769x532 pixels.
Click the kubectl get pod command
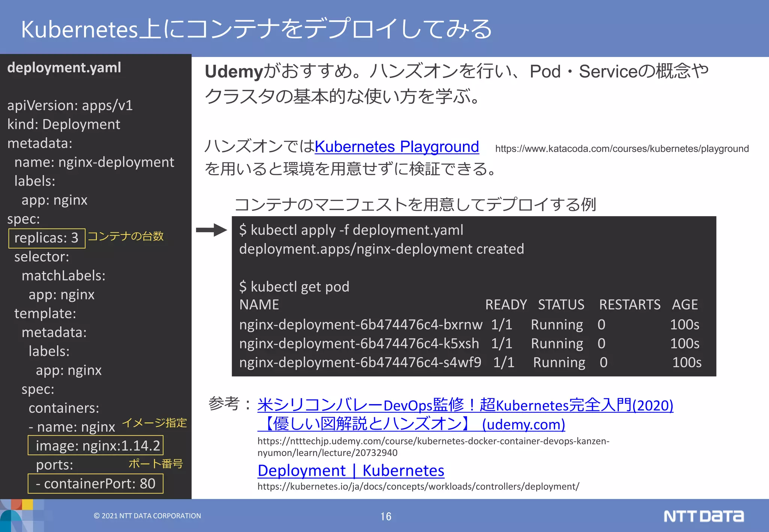(294, 287)
